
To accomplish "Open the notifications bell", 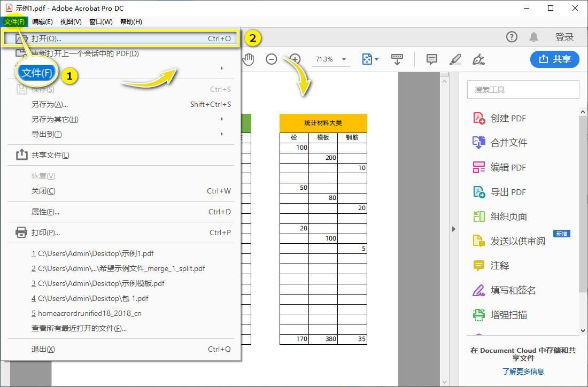I will [533, 37].
